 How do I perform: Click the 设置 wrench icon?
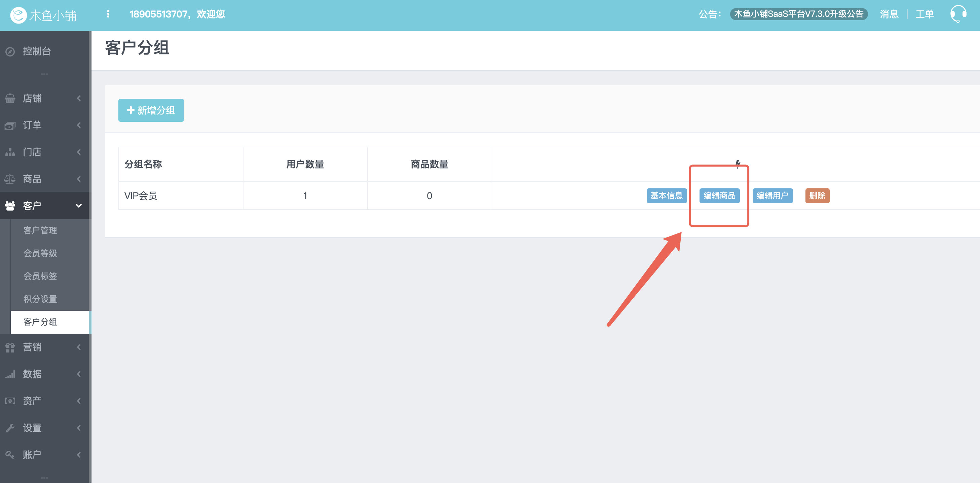pos(10,428)
